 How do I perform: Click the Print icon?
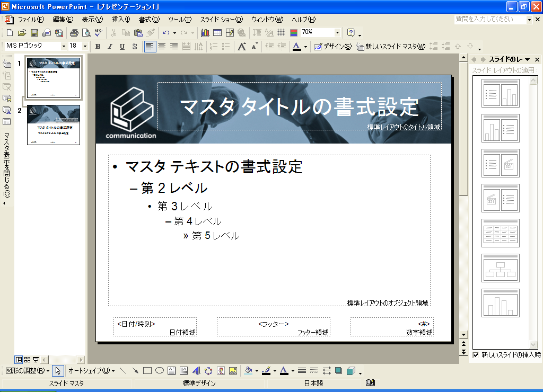74,33
